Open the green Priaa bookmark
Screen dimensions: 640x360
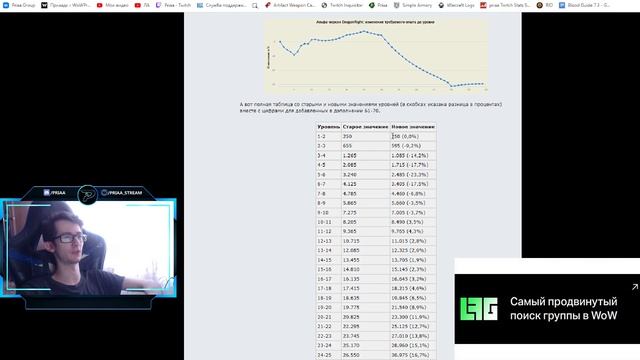tap(378, 5)
